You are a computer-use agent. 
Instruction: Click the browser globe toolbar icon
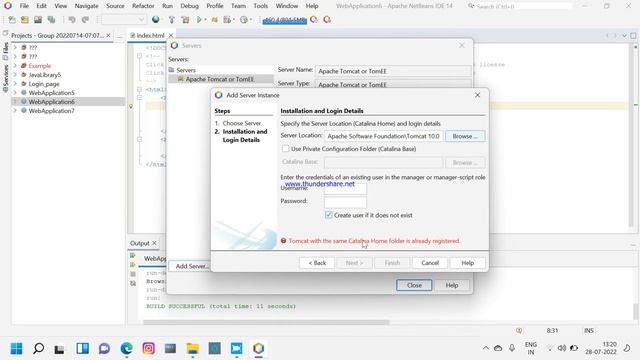pyautogui.click(x=156, y=20)
